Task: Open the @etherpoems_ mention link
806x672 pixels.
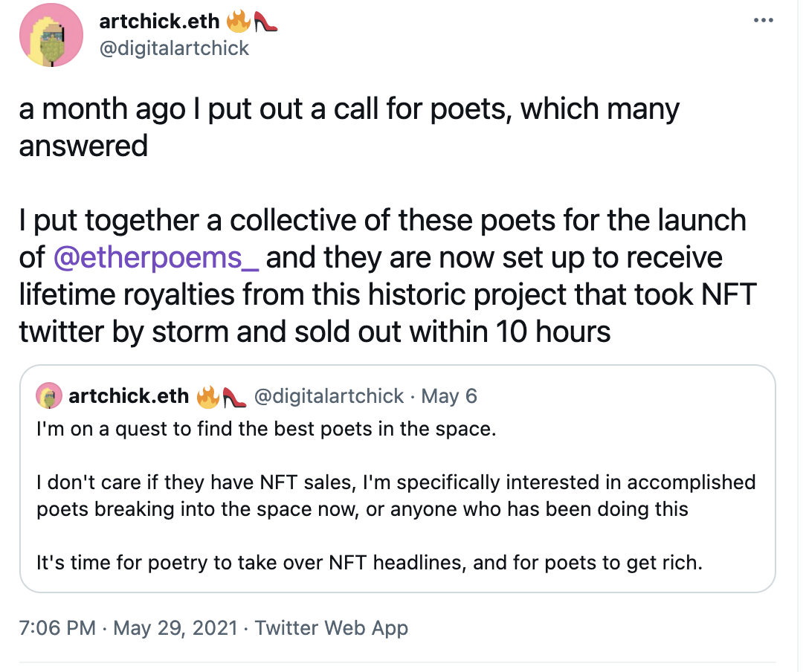Action: (x=157, y=257)
